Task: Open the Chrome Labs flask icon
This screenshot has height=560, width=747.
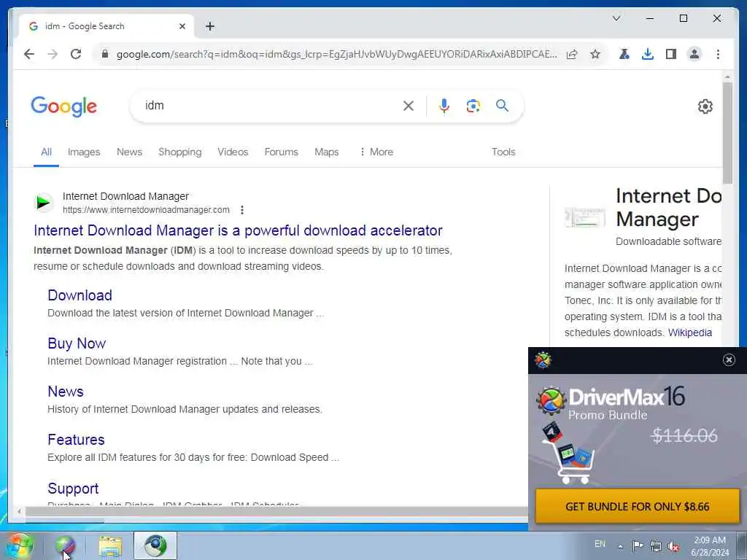Action: (624, 54)
